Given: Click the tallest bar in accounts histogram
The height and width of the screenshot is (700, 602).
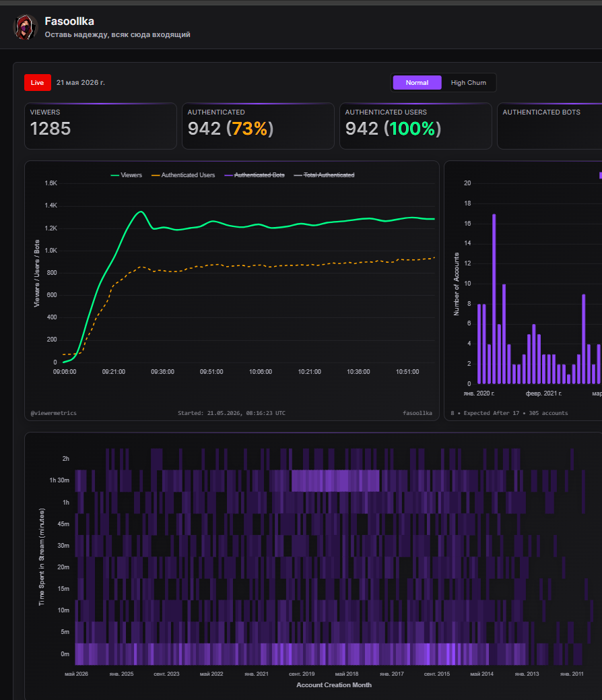Looking at the screenshot, I should pyautogui.click(x=494, y=298).
